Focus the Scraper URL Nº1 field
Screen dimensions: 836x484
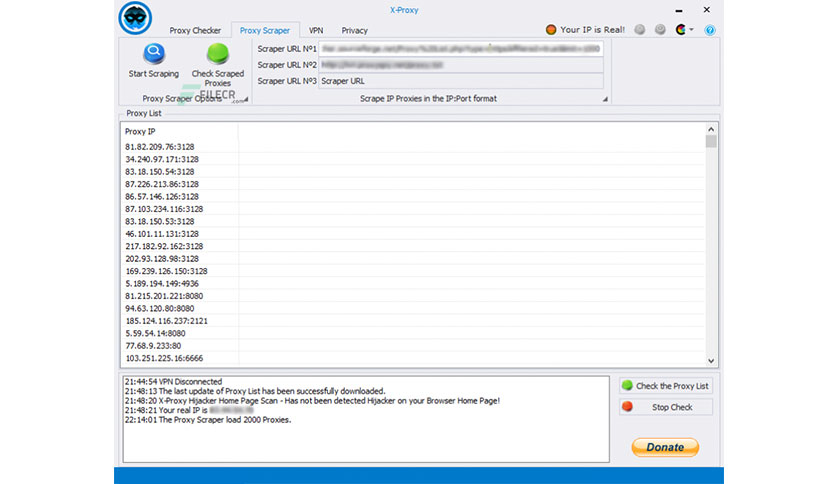461,49
